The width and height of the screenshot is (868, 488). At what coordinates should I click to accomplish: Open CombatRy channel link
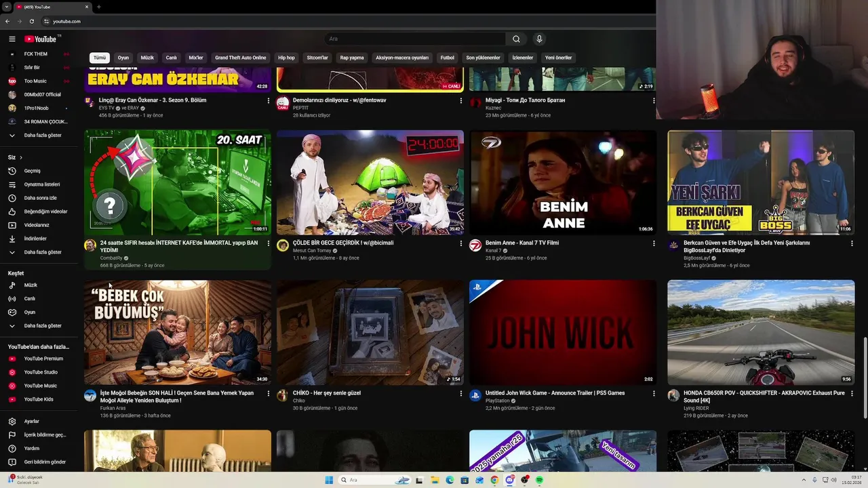111,258
